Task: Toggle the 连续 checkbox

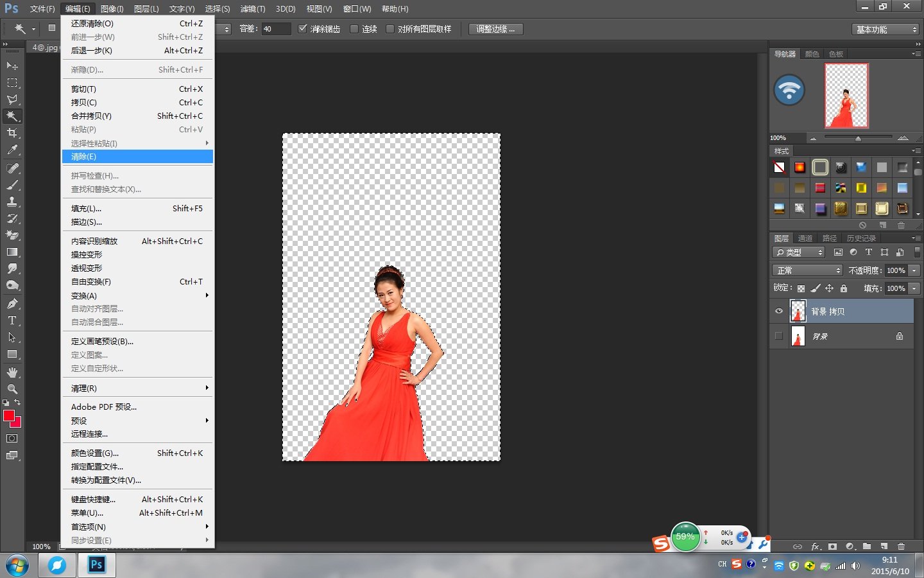Action: (354, 29)
